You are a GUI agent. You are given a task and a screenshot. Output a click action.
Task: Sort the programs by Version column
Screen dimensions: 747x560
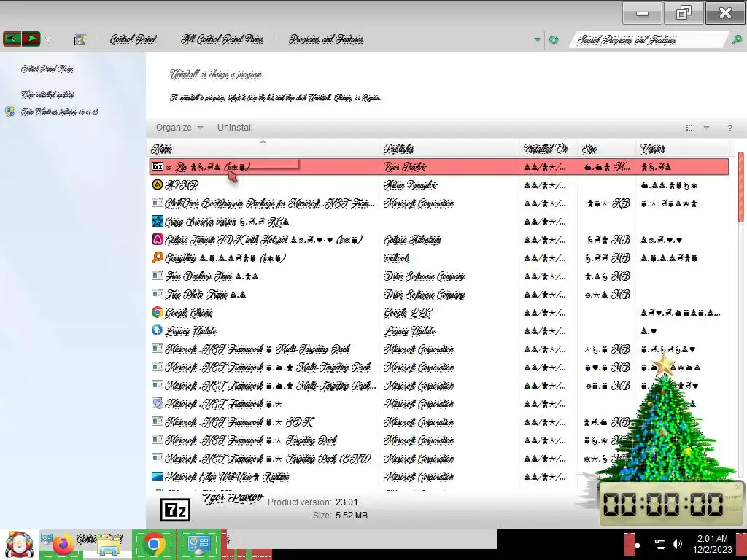683,149
